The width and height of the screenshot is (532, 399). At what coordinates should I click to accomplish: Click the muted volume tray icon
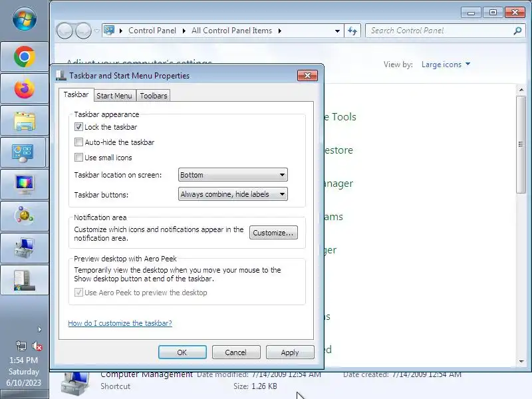(37, 346)
